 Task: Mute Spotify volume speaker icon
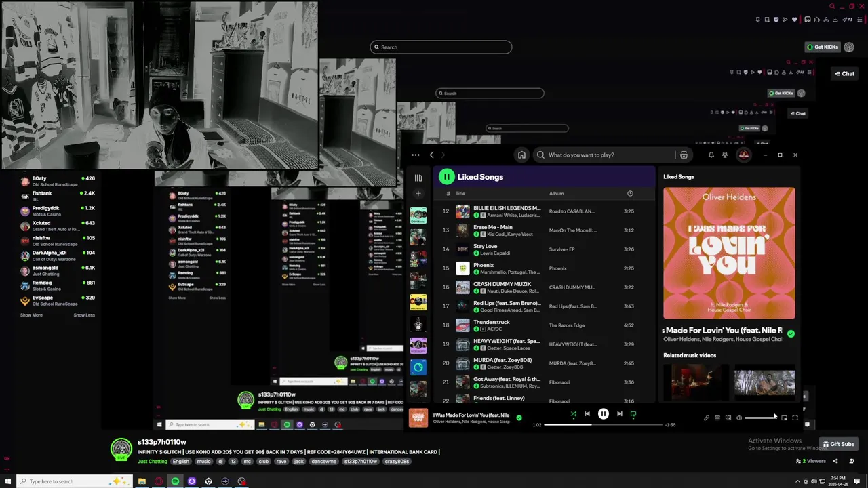[x=739, y=418]
